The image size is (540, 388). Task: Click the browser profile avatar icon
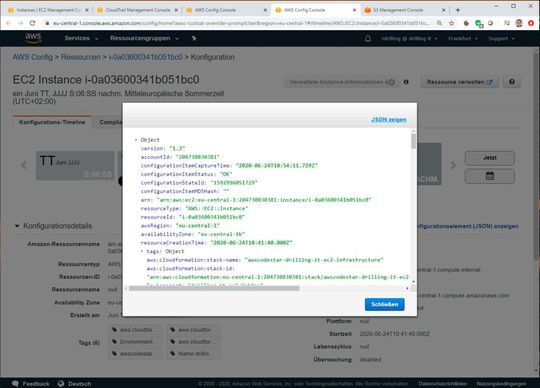(519, 23)
